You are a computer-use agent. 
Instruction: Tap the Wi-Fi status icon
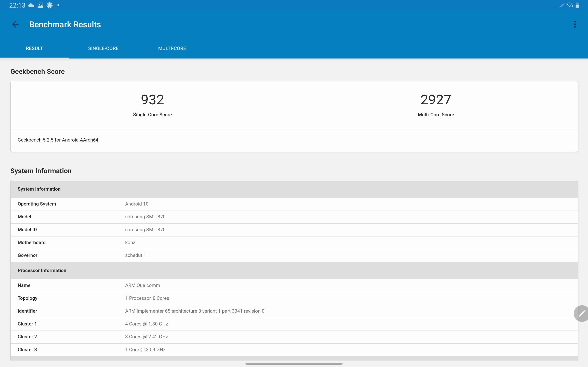pos(570,5)
